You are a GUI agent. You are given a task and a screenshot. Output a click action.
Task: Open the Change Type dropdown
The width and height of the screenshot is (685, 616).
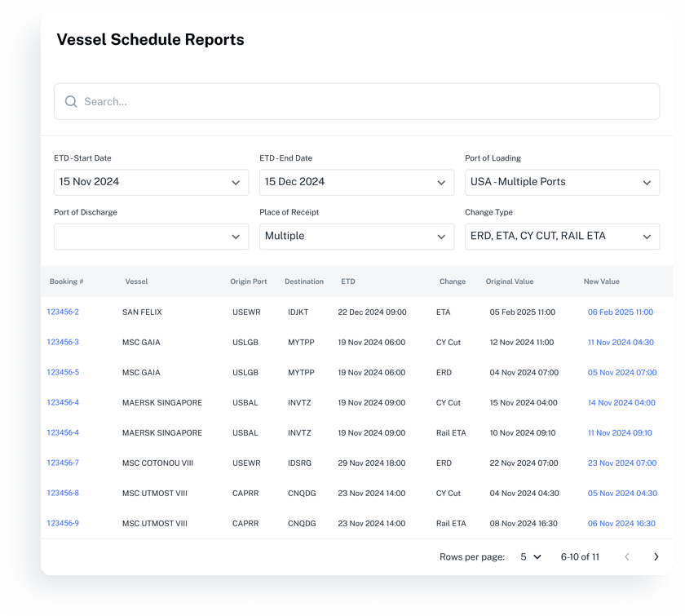[562, 237]
